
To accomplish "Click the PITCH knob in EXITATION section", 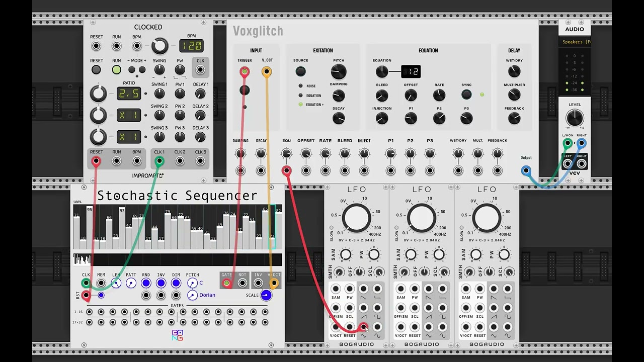I will pos(339,72).
